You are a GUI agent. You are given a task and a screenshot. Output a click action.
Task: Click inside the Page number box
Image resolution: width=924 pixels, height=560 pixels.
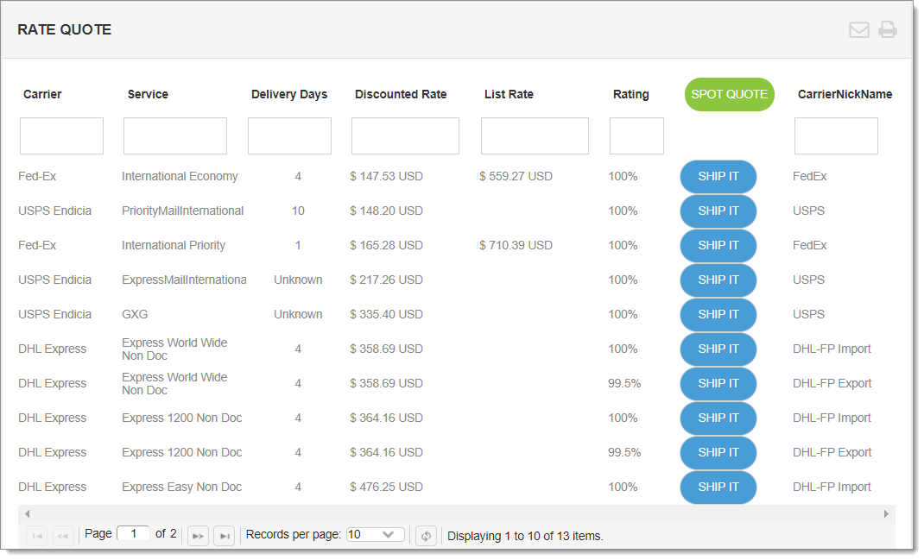(133, 533)
